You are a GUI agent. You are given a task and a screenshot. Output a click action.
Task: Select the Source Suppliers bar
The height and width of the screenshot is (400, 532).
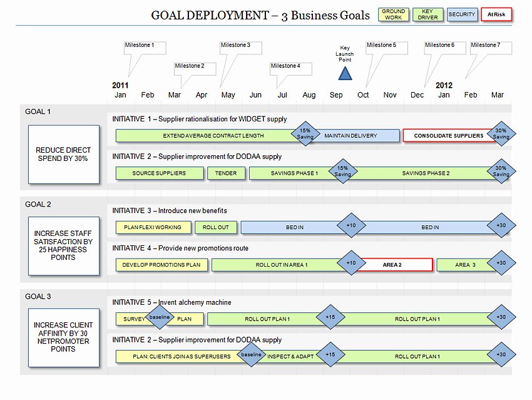pyautogui.click(x=160, y=173)
